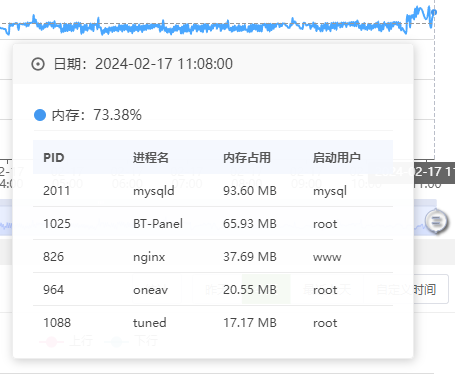Screen dimensions: 455x392
Task: Select the nginx process name
Action: pos(149,257)
